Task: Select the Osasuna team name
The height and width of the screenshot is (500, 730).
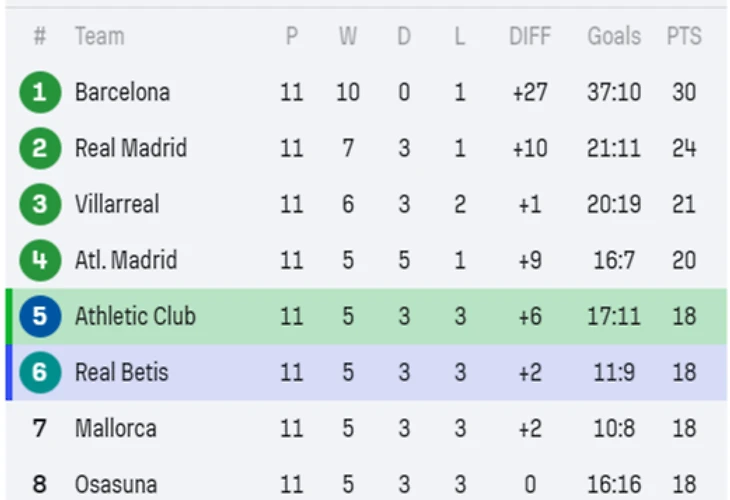Action: 115,484
